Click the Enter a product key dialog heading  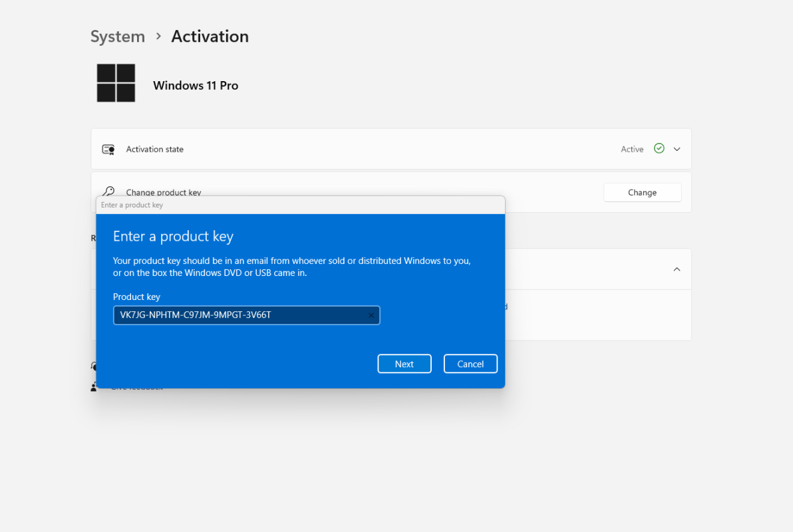(173, 236)
